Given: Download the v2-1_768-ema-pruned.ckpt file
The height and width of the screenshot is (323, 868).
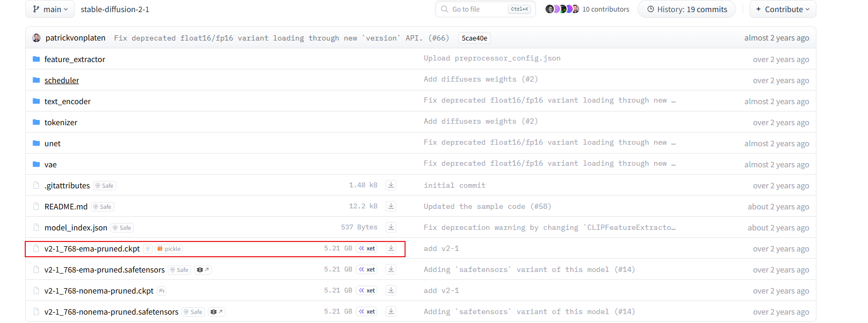Looking at the screenshot, I should point(391,248).
